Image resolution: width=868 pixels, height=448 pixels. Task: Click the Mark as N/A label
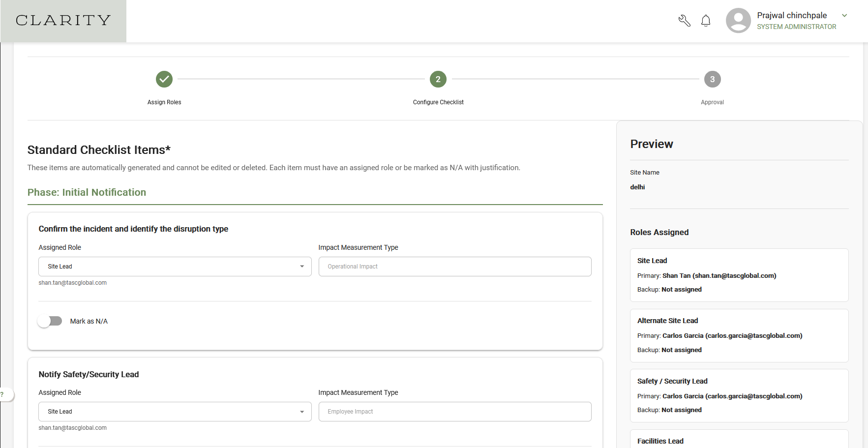89,321
